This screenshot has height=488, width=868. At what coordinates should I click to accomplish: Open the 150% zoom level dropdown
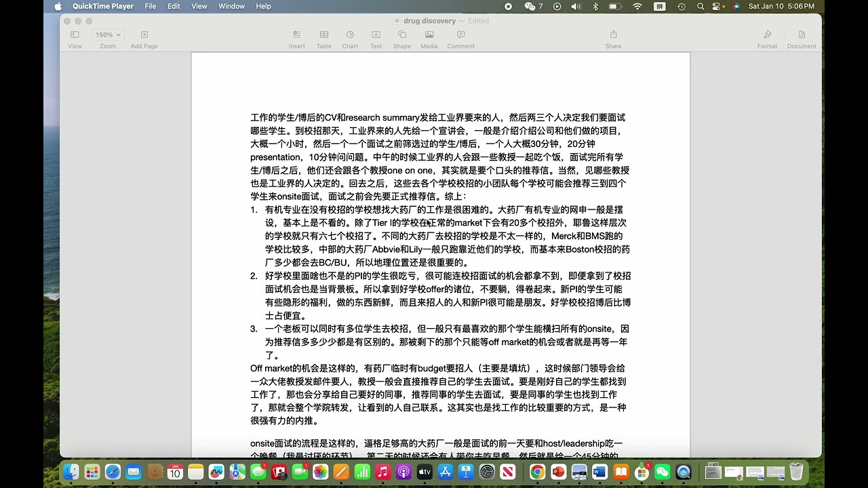108,35
